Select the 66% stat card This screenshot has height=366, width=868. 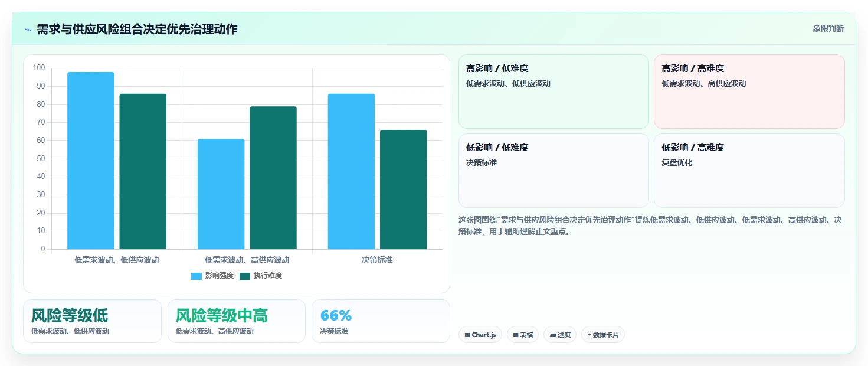(x=381, y=321)
